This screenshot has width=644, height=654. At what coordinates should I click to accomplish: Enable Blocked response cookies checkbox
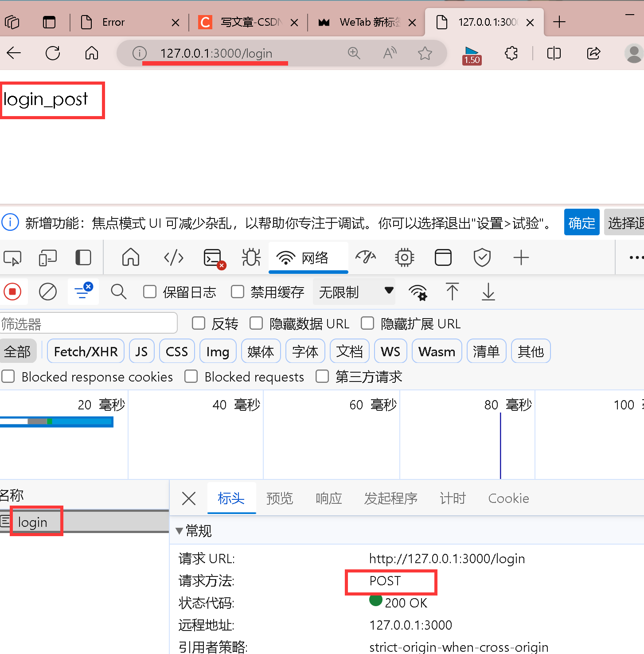tap(8, 377)
